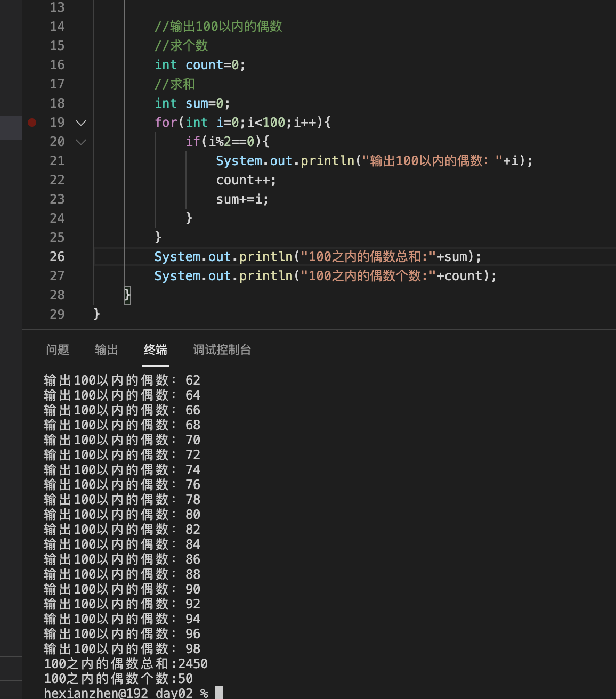The height and width of the screenshot is (699, 616).
Task: Collapse the for loop at line 19
Action: 81,123
